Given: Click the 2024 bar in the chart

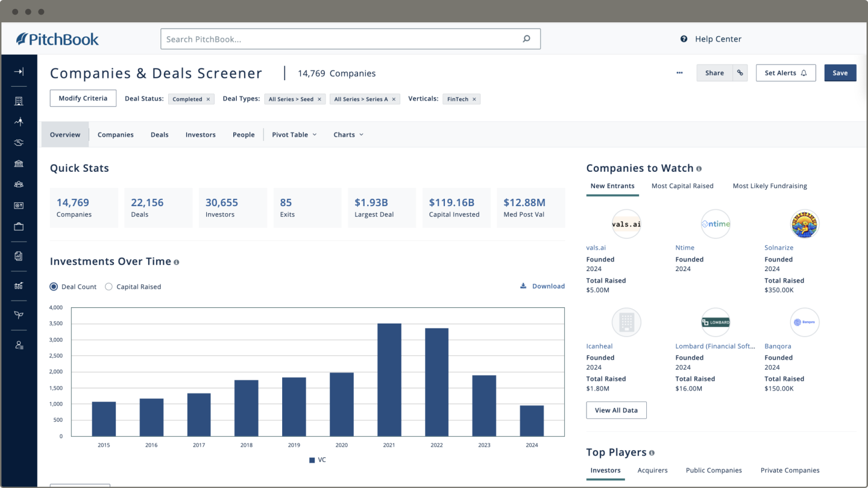Looking at the screenshot, I should (532, 421).
